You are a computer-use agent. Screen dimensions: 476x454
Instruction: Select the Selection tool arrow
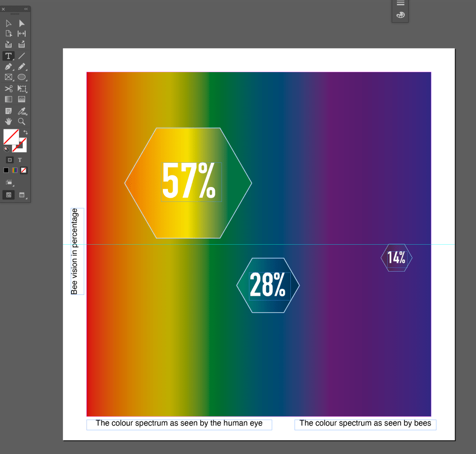click(x=8, y=23)
